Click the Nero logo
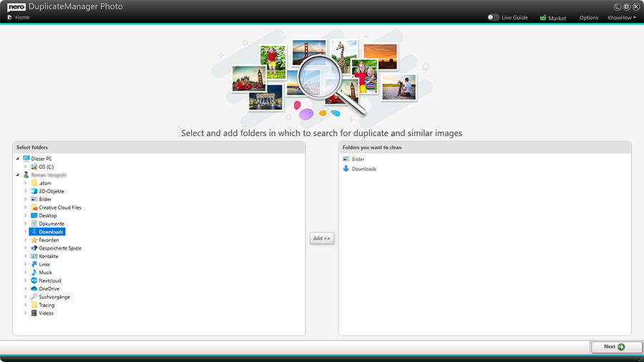644x362 pixels. [x=16, y=6]
